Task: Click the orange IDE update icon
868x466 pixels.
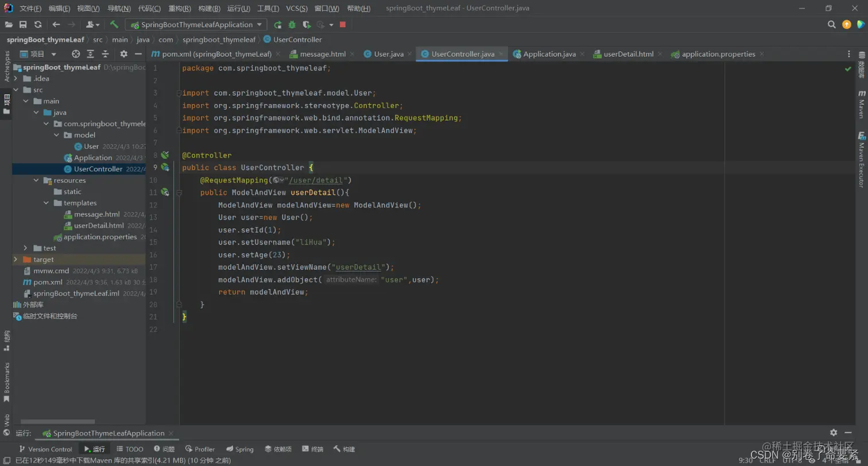Action: pos(846,25)
